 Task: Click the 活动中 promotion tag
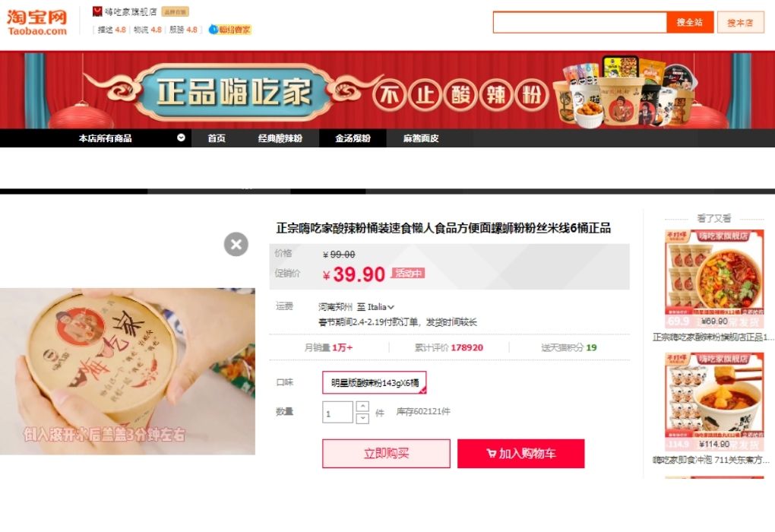(x=408, y=273)
